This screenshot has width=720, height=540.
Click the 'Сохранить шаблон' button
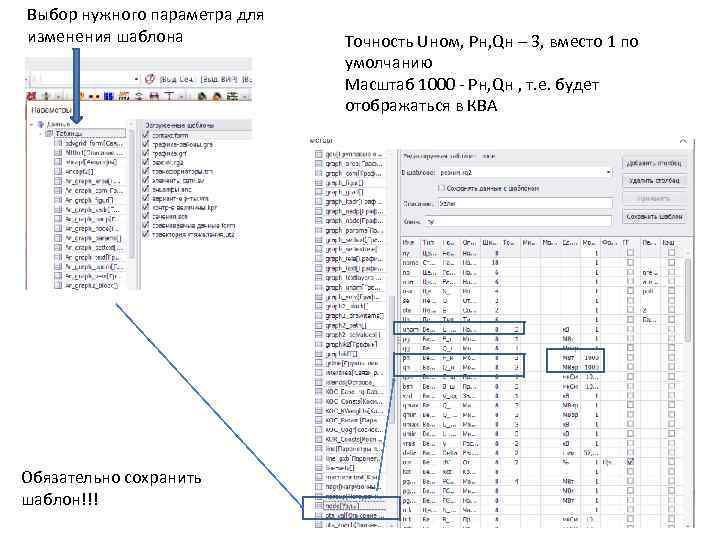tap(654, 216)
